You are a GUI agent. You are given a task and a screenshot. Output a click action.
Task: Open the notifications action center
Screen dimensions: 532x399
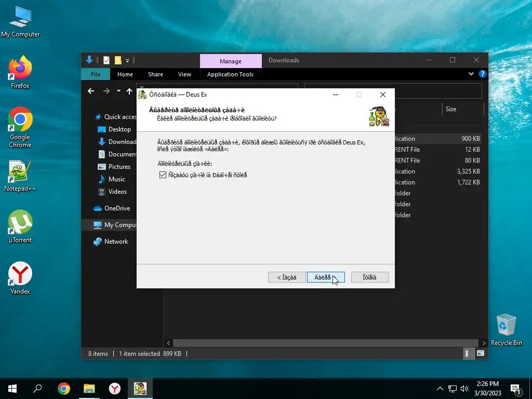(515, 390)
